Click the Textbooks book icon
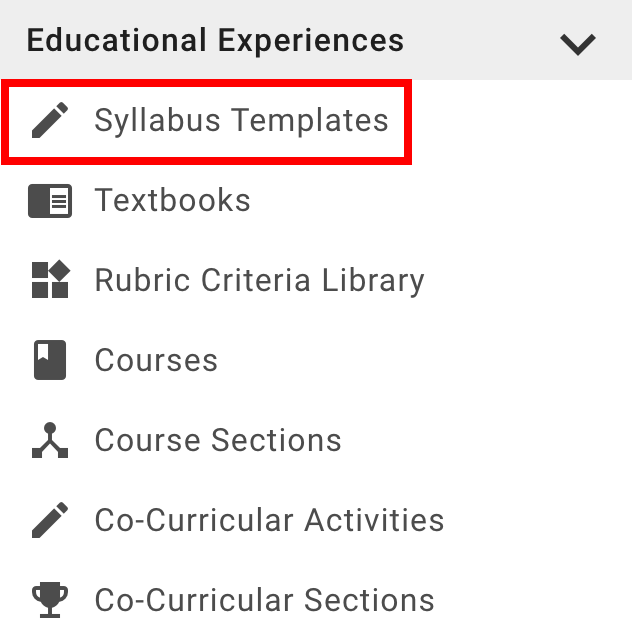 50,201
